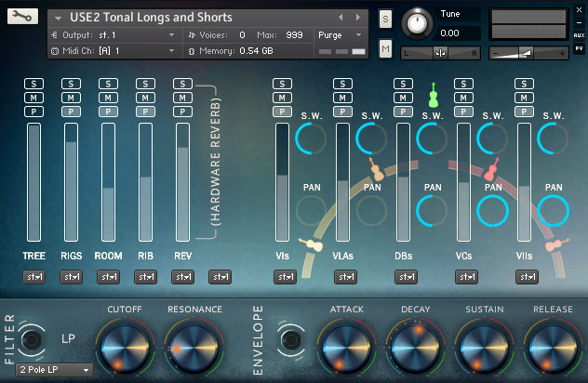Expand the instrument name dropdown arrow
Image resolution: width=588 pixels, height=383 pixels.
[x=58, y=18]
